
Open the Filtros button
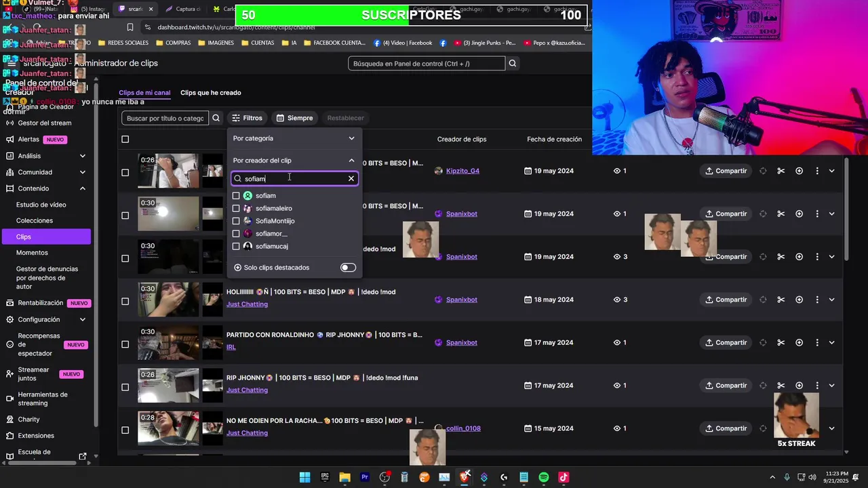pos(247,118)
